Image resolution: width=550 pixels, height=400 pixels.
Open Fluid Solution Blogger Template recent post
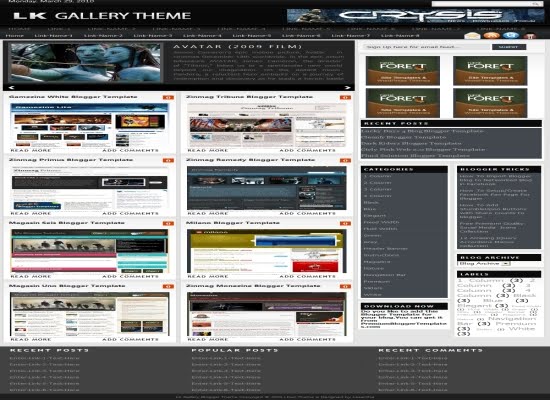coord(415,155)
